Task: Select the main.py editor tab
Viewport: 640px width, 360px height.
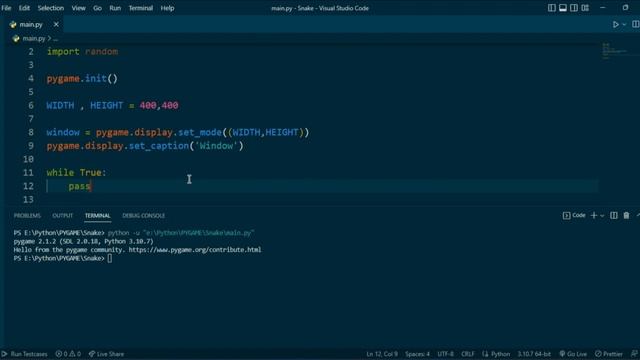Action: pos(32,24)
